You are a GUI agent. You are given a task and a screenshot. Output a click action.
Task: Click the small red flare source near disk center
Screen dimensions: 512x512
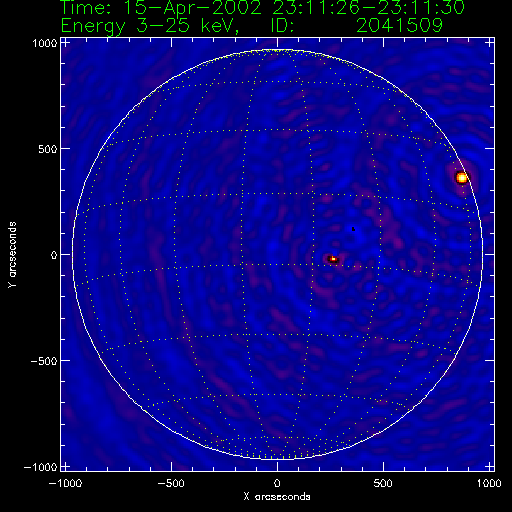(x=333, y=259)
